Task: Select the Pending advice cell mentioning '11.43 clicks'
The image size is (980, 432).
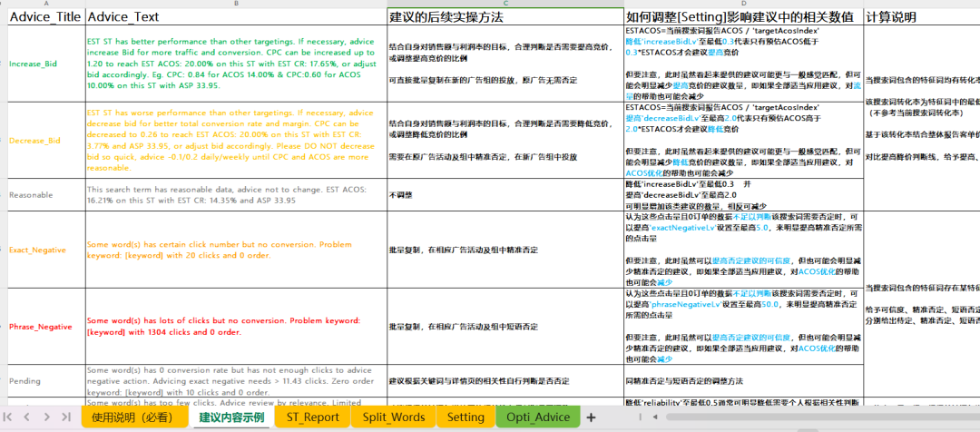Action: [236, 381]
